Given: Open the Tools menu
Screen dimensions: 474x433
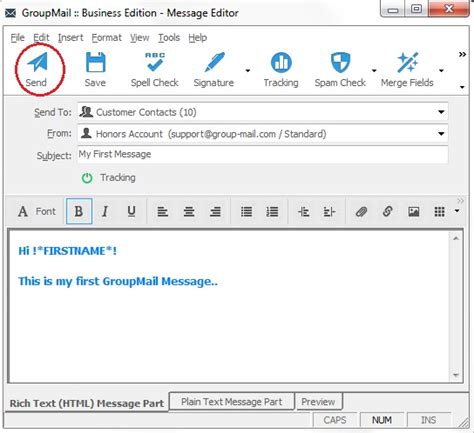Looking at the screenshot, I should [169, 38].
